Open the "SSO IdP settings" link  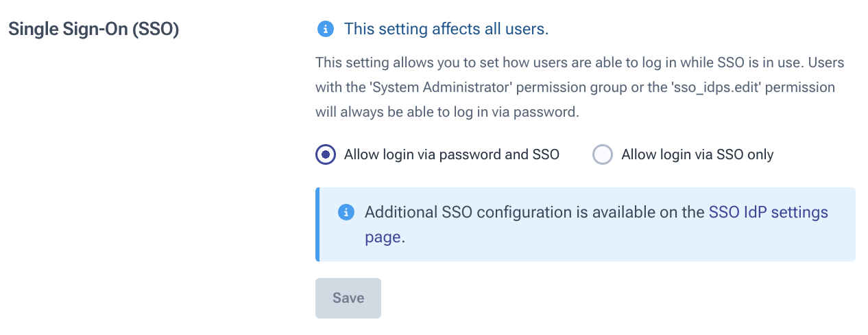[x=768, y=212]
